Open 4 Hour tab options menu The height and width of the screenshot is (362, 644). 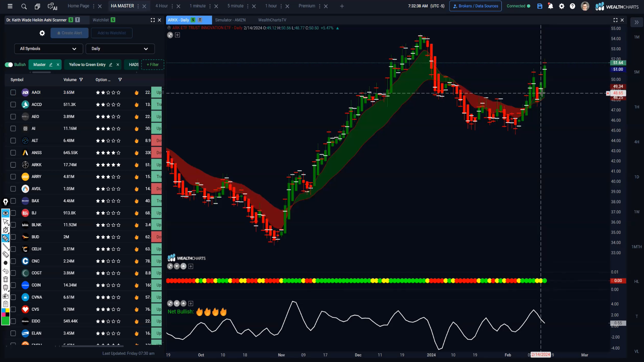(172, 6)
